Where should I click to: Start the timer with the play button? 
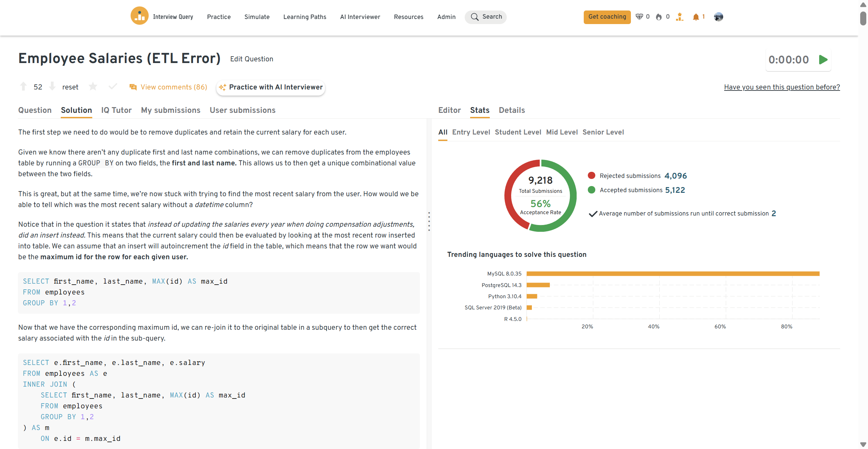[823, 60]
